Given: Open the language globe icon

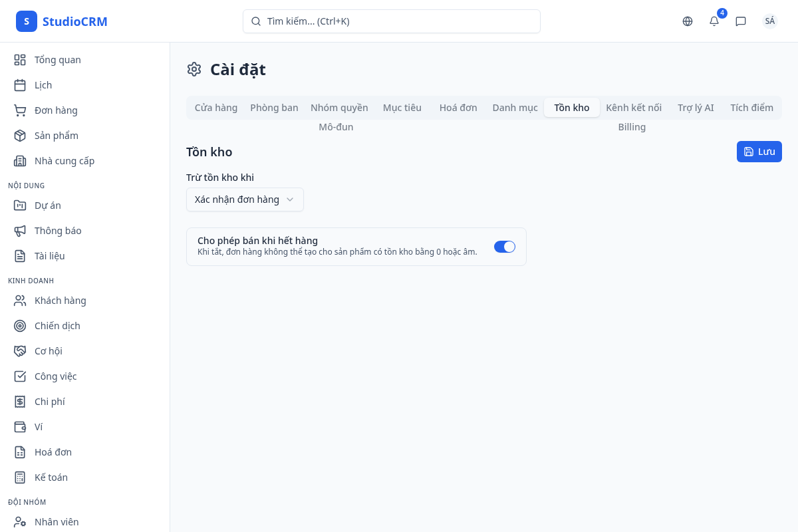Looking at the screenshot, I should click(x=688, y=21).
